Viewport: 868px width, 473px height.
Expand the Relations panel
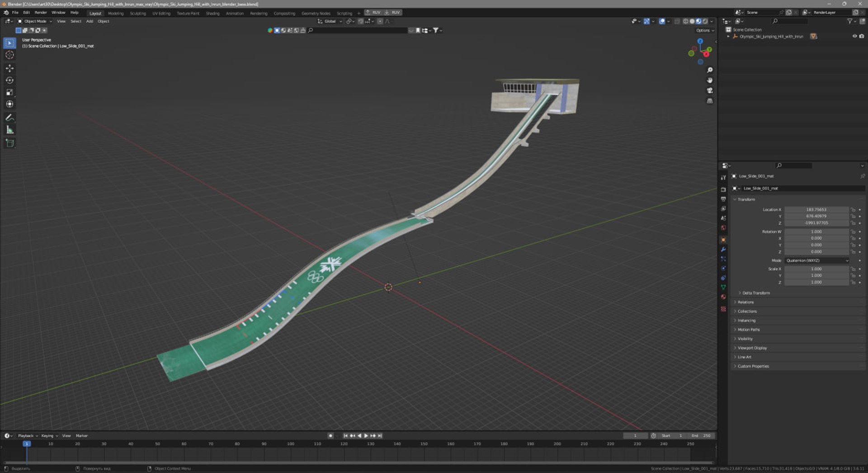(x=745, y=302)
